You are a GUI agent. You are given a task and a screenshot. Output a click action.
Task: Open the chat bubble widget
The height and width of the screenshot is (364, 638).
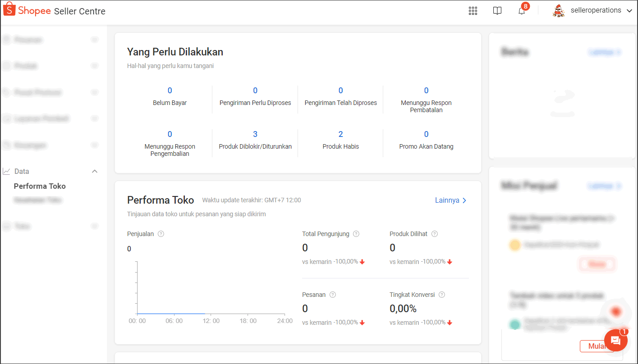point(615,340)
